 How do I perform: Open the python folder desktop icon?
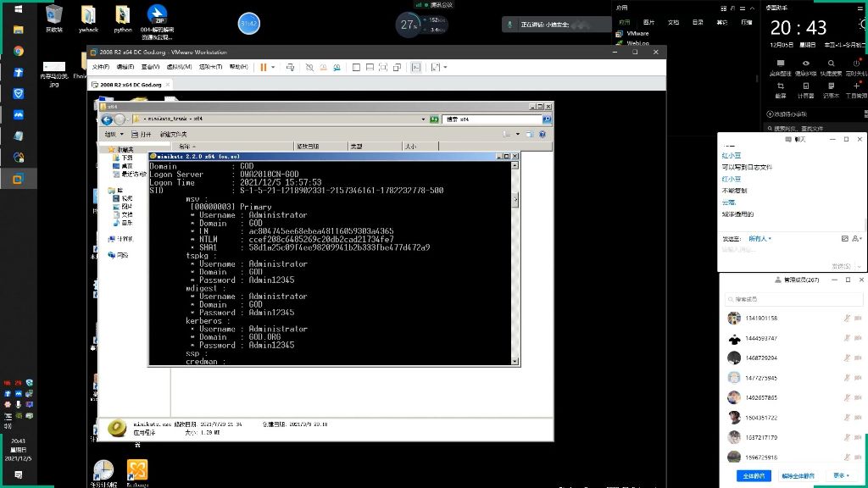(x=122, y=19)
